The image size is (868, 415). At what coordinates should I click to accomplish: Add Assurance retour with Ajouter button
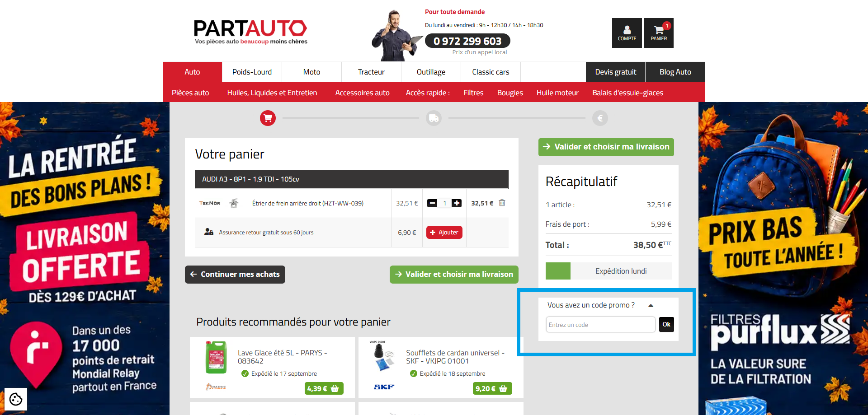click(x=444, y=233)
